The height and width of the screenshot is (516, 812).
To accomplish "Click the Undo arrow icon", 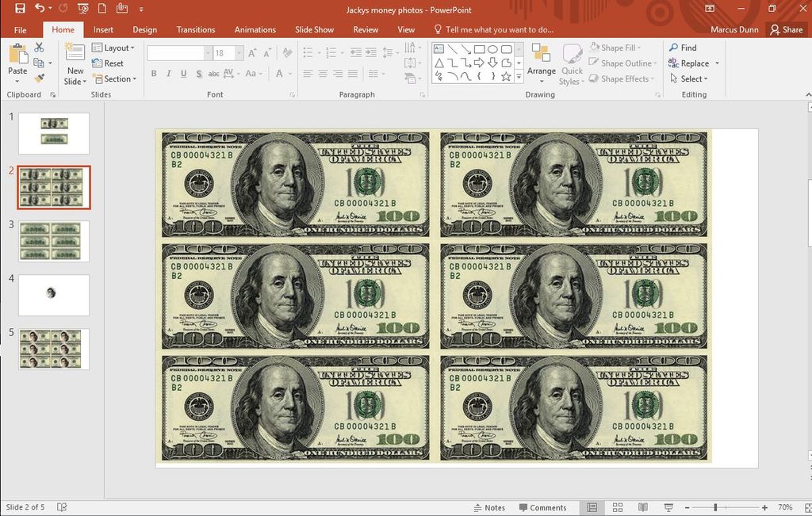I will (40, 8).
